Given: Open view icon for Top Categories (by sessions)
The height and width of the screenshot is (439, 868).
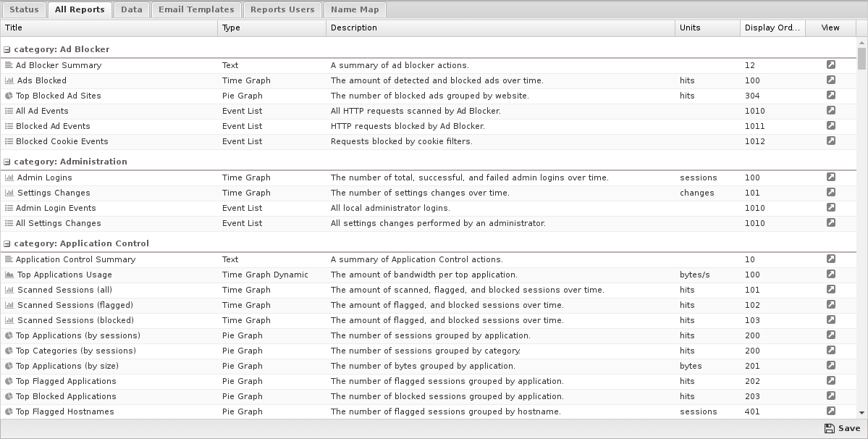Looking at the screenshot, I should (830, 351).
